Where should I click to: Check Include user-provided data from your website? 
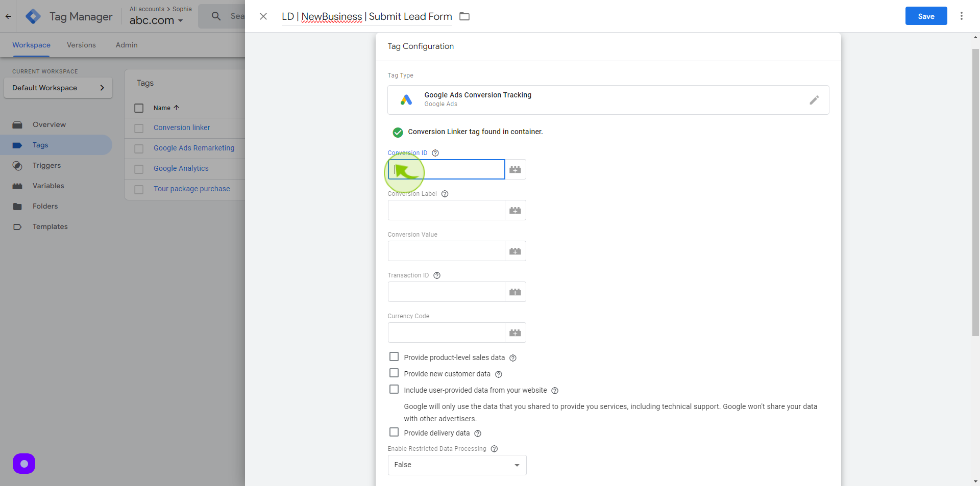(394, 389)
